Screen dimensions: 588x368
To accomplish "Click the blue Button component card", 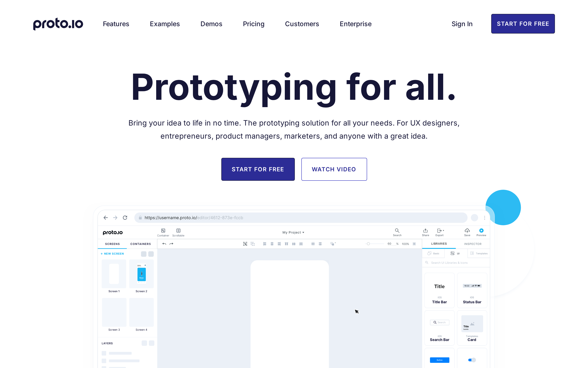I will pyautogui.click(x=439, y=358).
